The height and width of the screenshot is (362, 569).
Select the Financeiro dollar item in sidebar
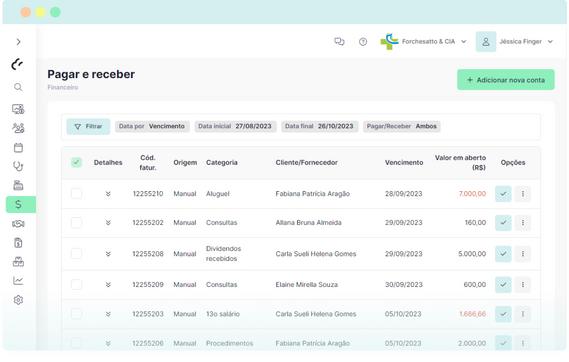click(x=21, y=205)
